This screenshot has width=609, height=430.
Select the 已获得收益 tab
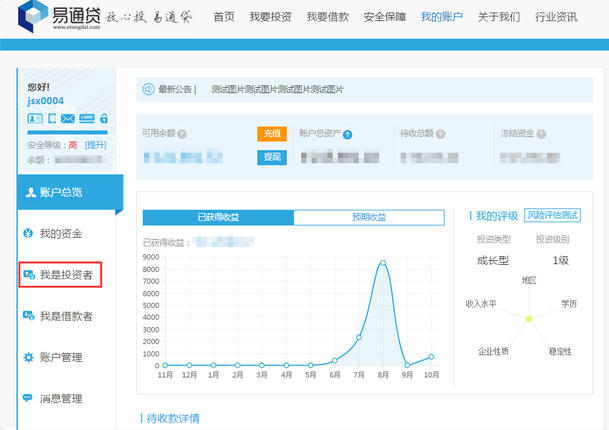coord(218,217)
